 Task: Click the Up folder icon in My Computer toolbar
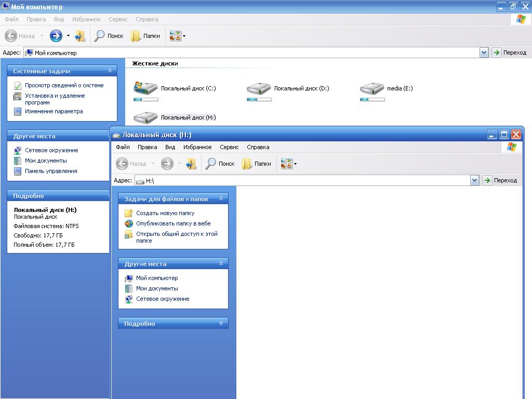pos(80,36)
